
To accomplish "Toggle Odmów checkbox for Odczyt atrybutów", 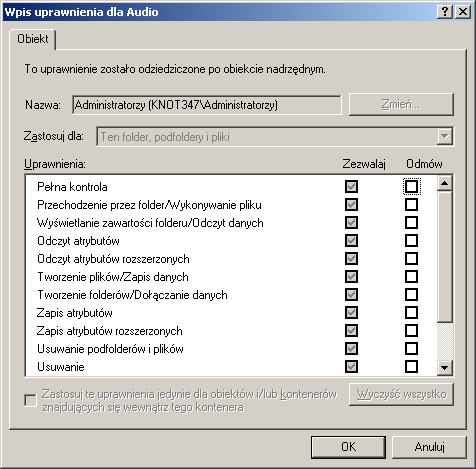I will pyautogui.click(x=411, y=240).
